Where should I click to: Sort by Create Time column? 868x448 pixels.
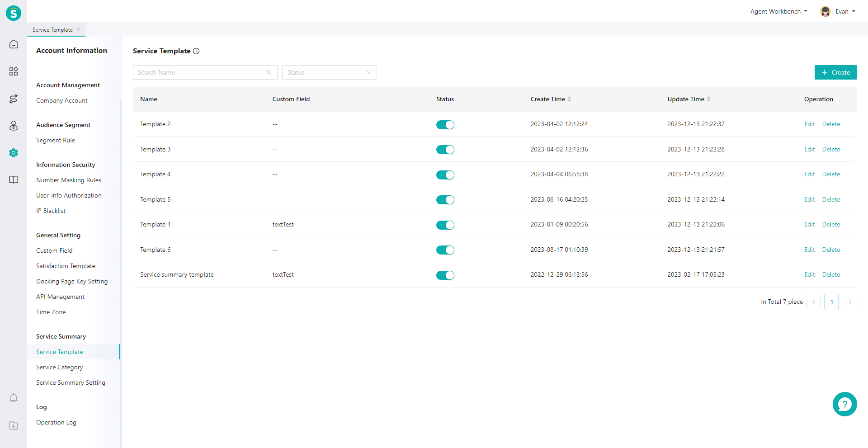[570, 99]
